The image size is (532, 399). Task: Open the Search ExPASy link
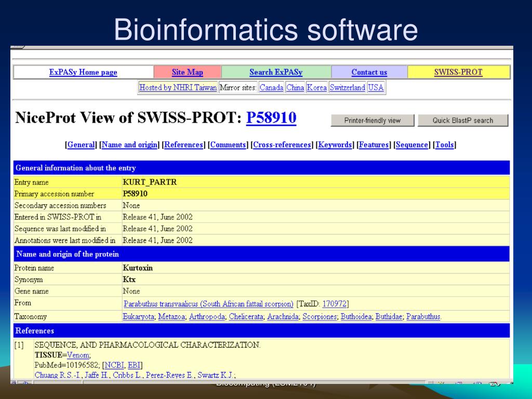click(276, 72)
